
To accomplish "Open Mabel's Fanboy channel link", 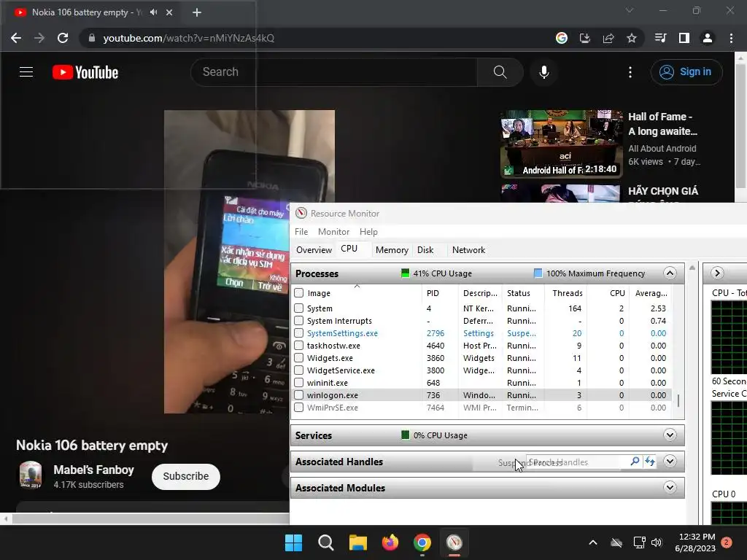I will (x=93, y=470).
